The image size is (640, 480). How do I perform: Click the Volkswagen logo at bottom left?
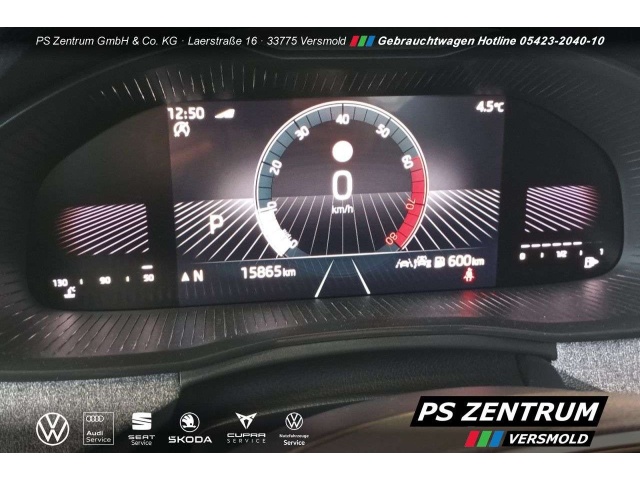pyautogui.click(x=52, y=428)
